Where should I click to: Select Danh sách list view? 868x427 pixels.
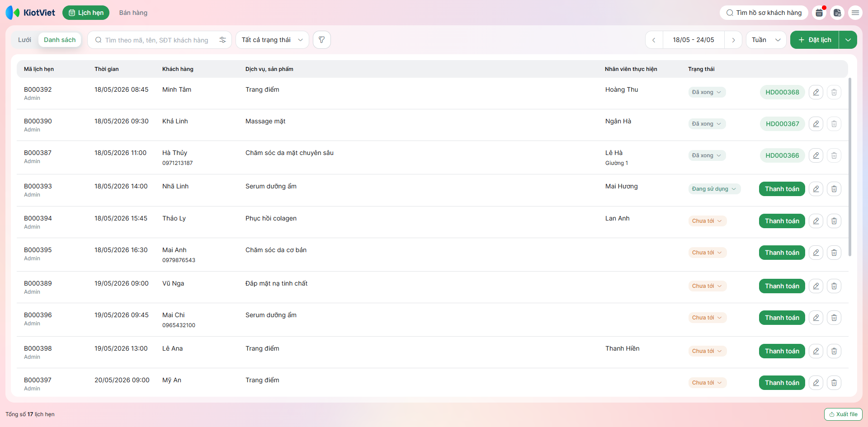point(60,40)
